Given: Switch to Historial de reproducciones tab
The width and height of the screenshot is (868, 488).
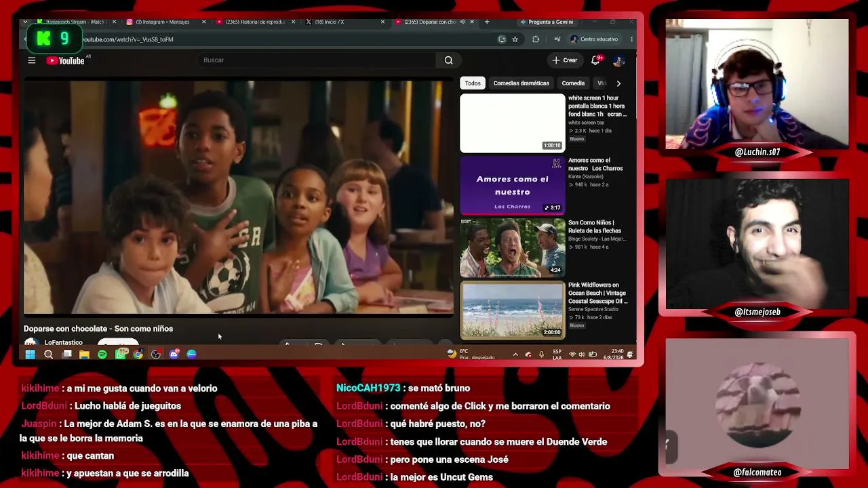Looking at the screenshot, I should 255,22.
